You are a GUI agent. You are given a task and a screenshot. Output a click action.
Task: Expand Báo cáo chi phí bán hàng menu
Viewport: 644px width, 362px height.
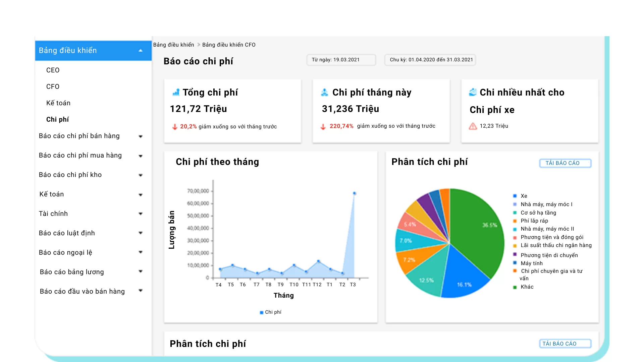click(141, 136)
